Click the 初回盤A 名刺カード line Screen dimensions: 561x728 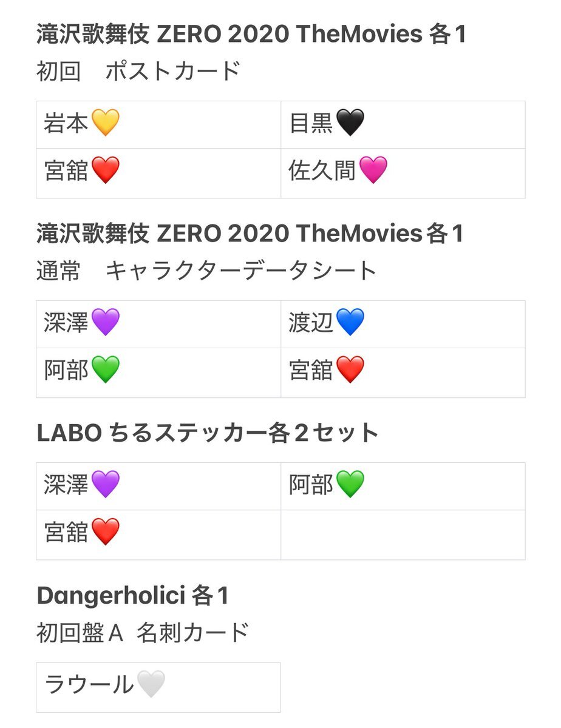(143, 633)
